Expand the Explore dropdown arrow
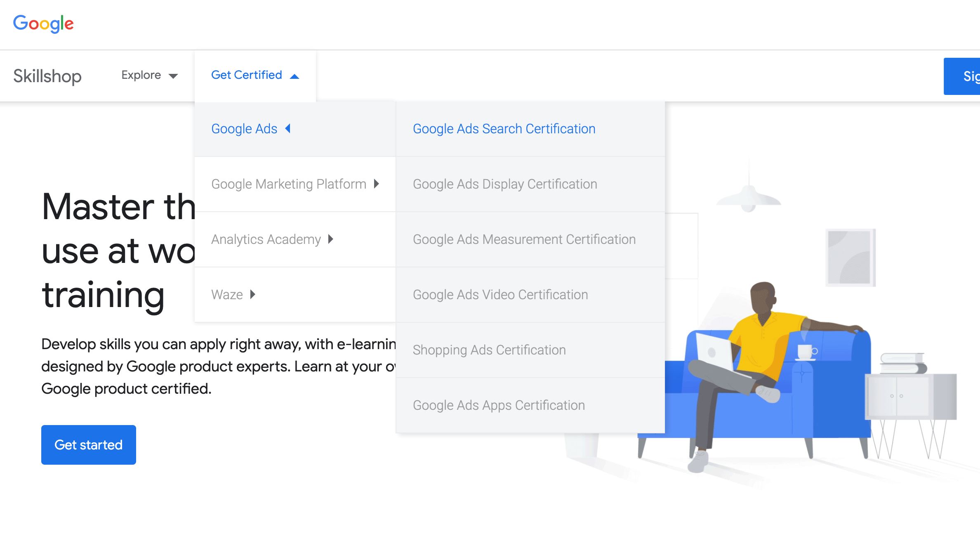Screen dimensions: 980x553 [x=173, y=76]
